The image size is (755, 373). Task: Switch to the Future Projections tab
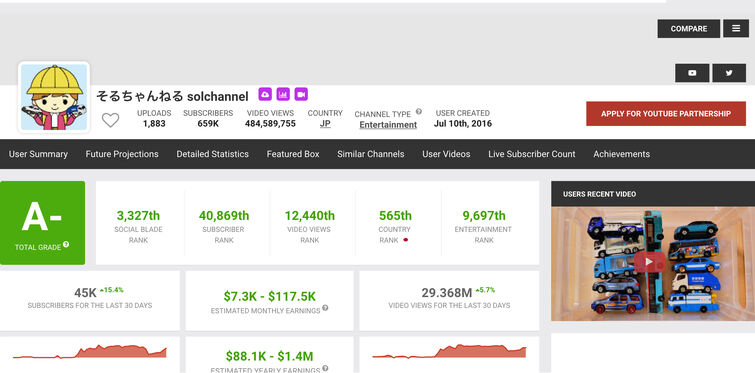(x=122, y=154)
